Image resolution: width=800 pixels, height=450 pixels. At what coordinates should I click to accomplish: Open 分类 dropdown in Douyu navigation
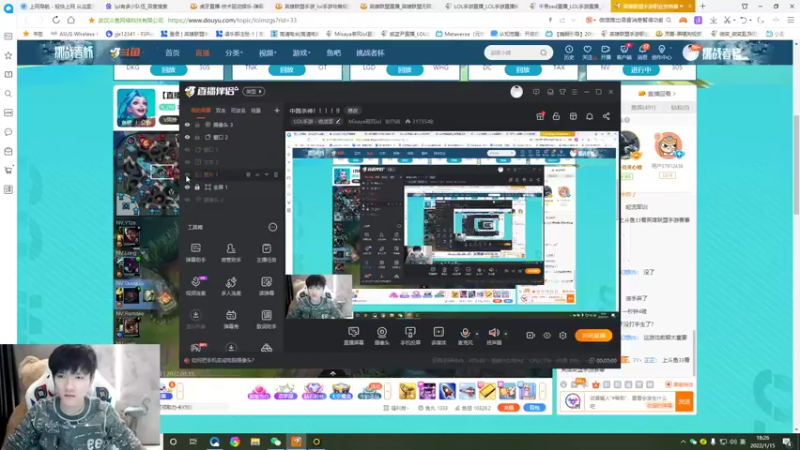[x=234, y=53]
